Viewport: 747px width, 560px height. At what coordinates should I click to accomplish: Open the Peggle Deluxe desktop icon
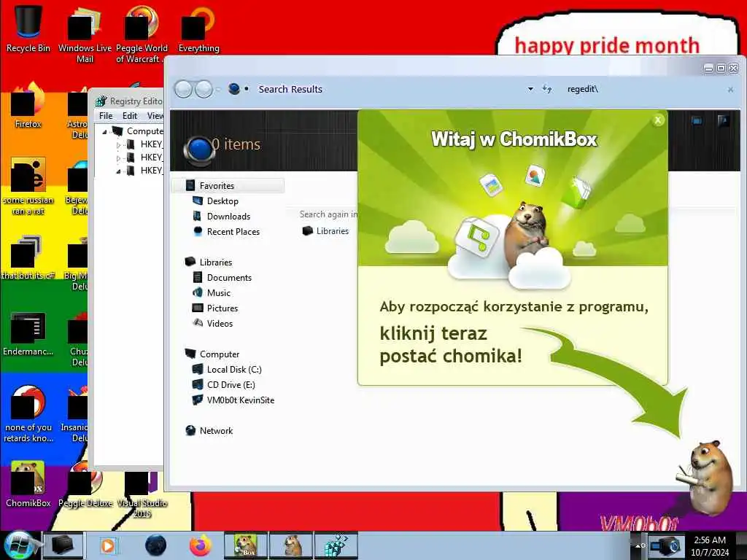click(85, 483)
